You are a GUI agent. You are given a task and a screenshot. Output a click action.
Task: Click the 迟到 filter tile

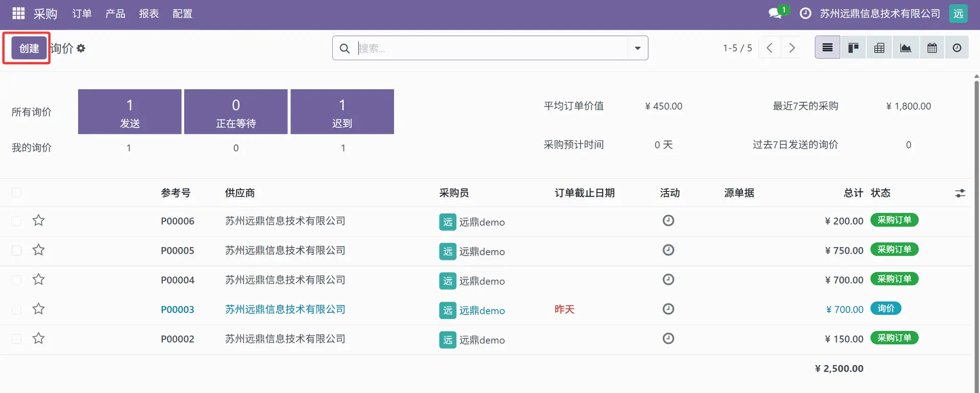pos(342,112)
